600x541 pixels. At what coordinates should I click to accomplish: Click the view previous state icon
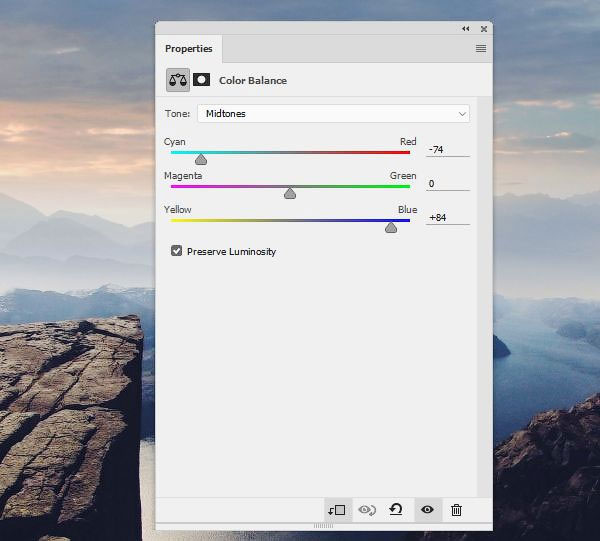367,510
